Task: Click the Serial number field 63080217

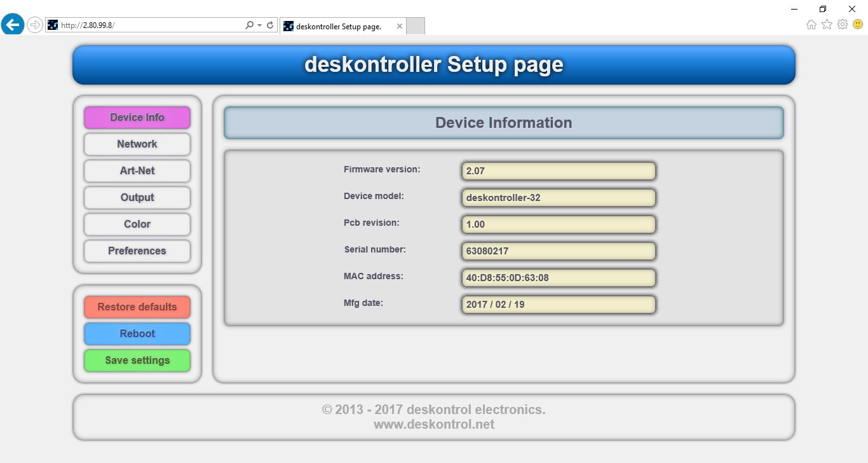Action: pos(559,251)
